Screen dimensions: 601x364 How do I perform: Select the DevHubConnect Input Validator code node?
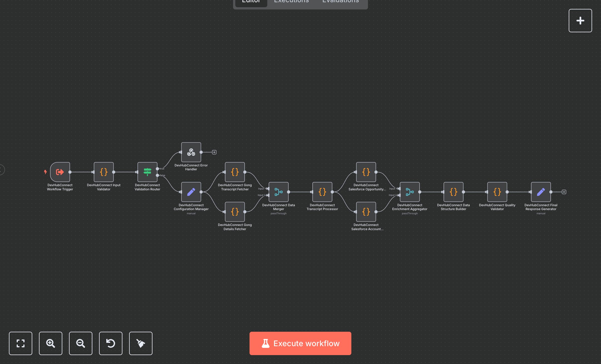[104, 172]
